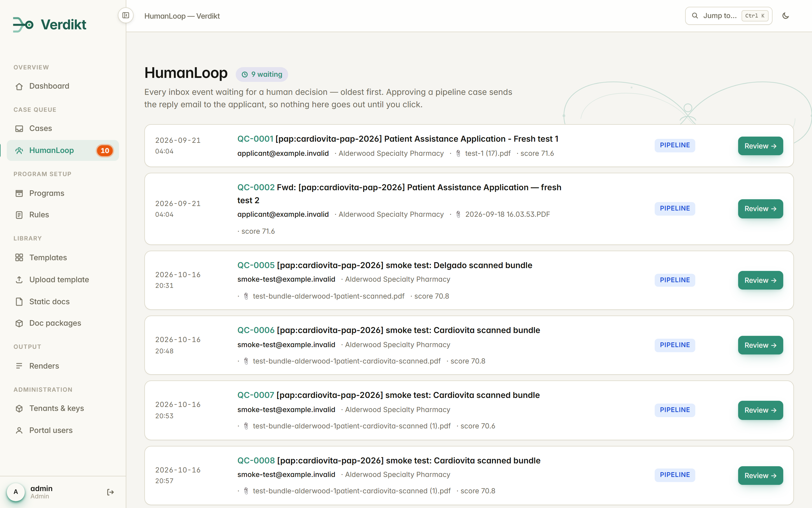Open the Jump to search field
812x508 pixels.
(729, 16)
